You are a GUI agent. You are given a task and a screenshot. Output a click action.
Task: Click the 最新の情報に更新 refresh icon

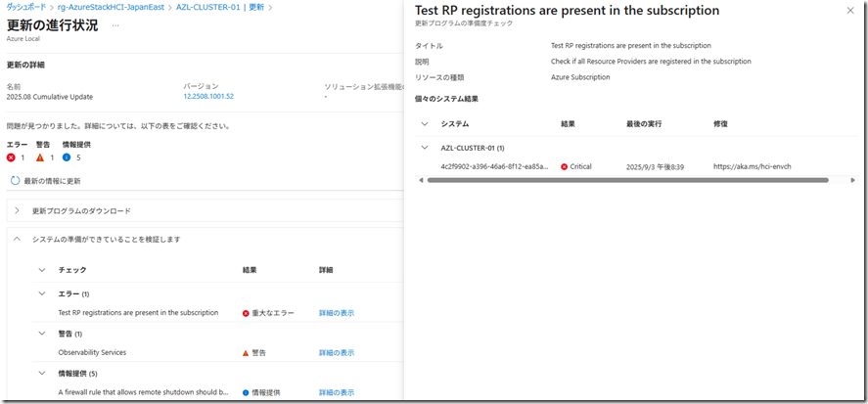pos(16,181)
